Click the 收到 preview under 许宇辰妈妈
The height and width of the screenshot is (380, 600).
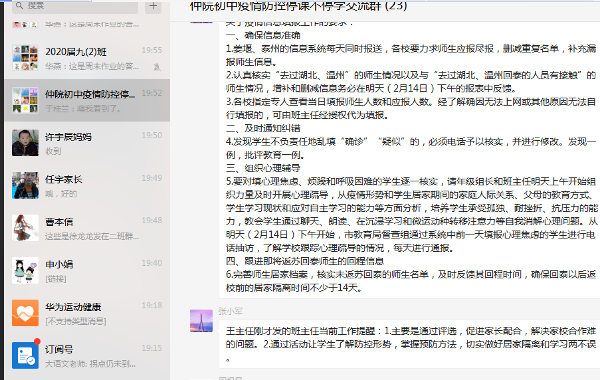coord(53,151)
